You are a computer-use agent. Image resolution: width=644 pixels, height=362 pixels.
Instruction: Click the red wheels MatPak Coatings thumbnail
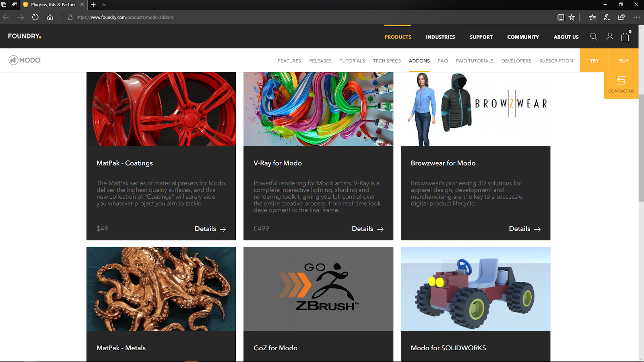161,109
